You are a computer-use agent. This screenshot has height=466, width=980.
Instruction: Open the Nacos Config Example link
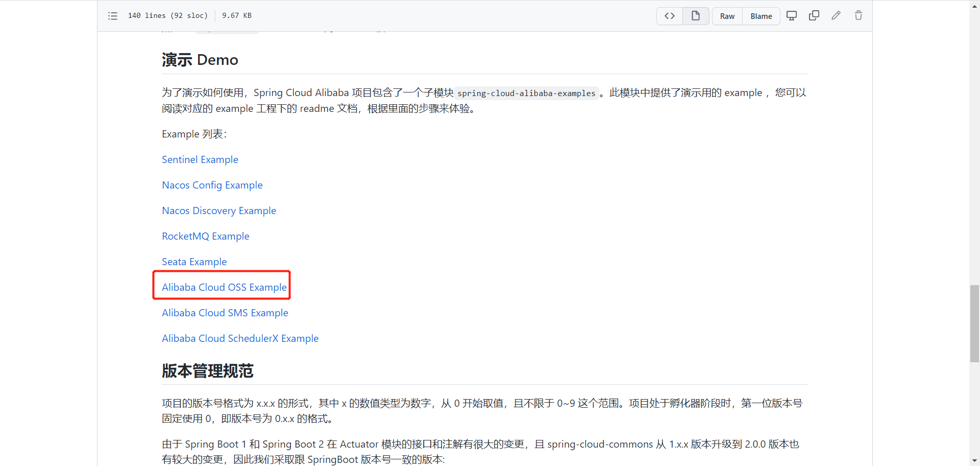[212, 185]
